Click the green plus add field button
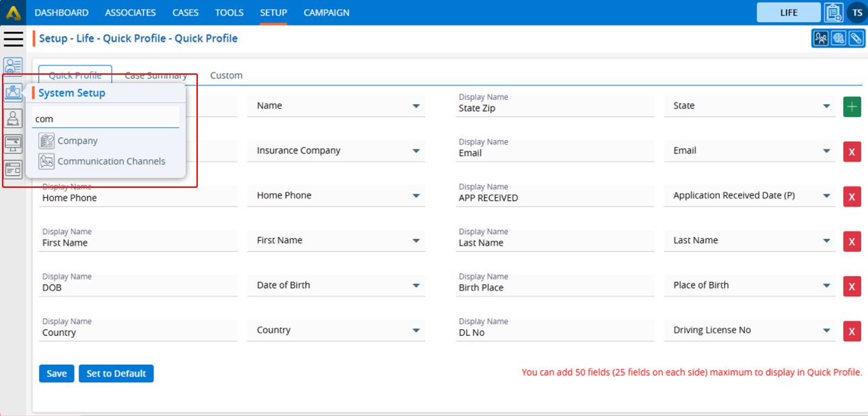 click(x=852, y=106)
